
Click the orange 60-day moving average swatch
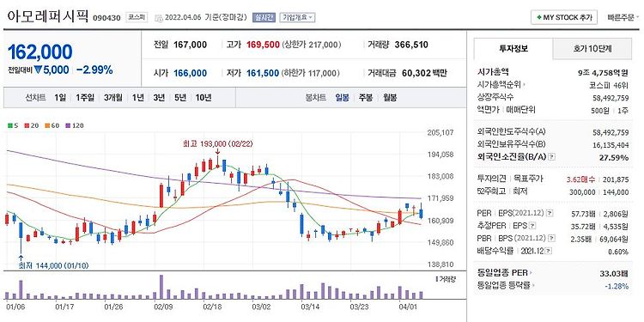click(47, 125)
